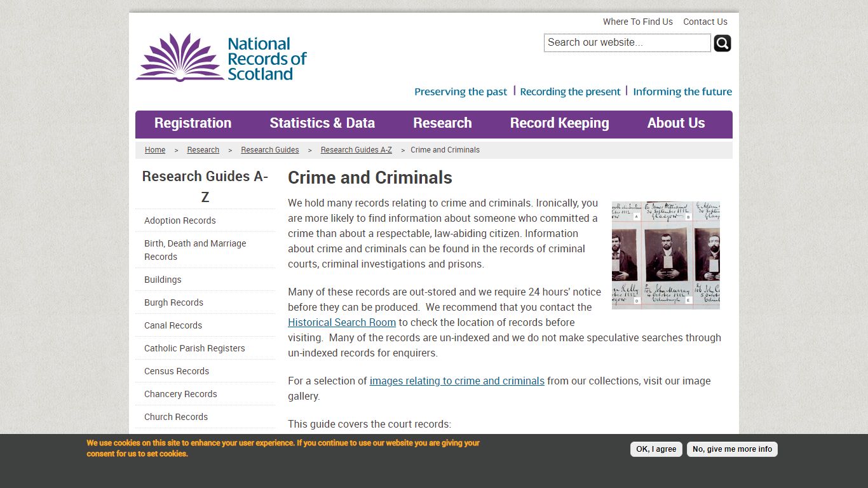
Task: Open the Registration menu
Action: tap(193, 123)
